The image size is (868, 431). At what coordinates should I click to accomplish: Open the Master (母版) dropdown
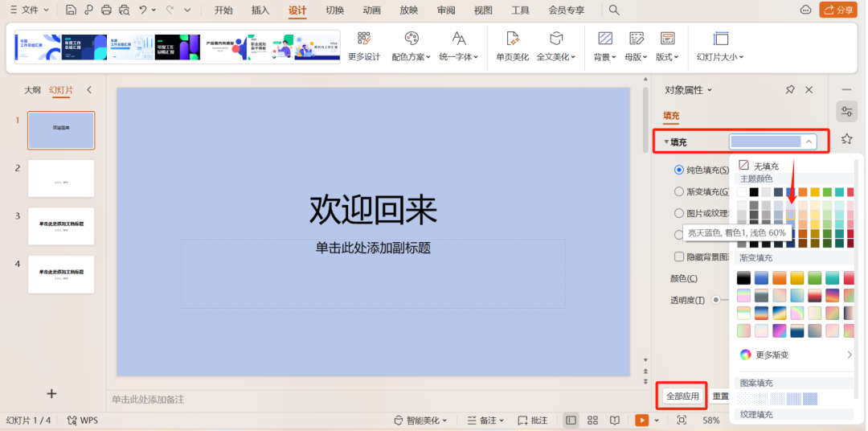coord(637,46)
